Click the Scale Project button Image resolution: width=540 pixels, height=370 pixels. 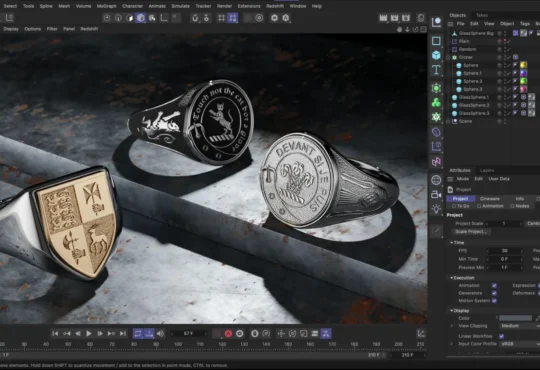click(471, 232)
